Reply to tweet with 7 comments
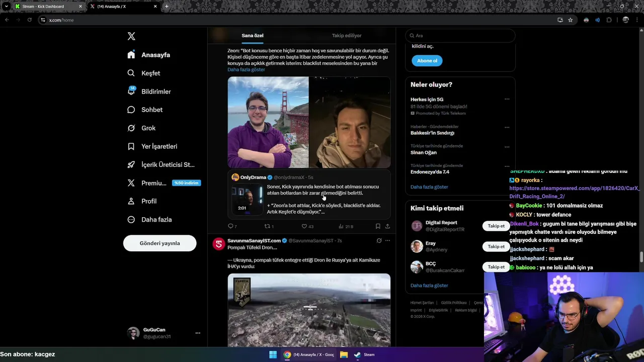The width and height of the screenshot is (644, 362). (232, 226)
